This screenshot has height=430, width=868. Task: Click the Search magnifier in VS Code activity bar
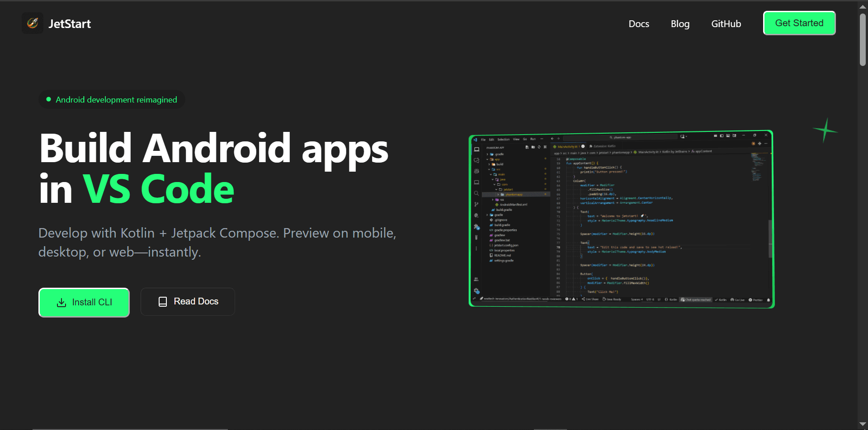(x=476, y=193)
